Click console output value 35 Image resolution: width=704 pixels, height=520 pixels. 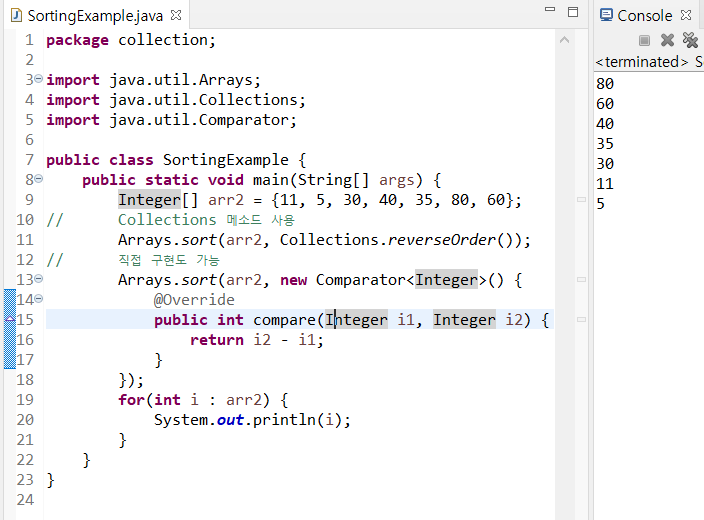click(605, 144)
